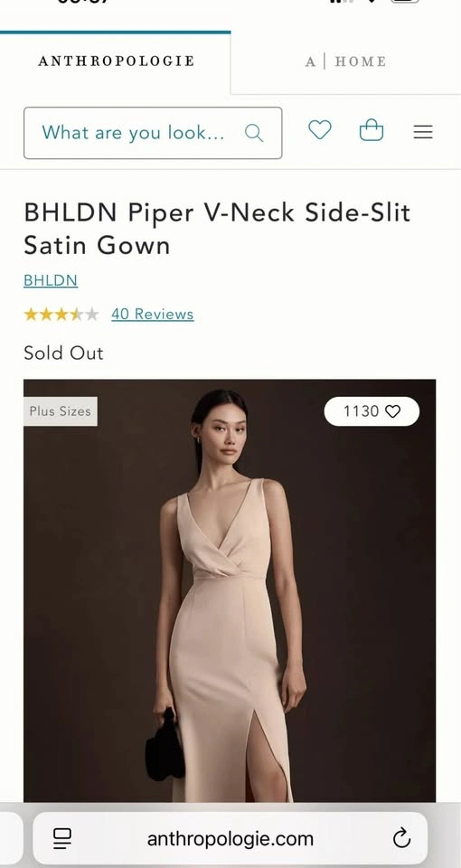Open the hamburger menu
461x868 pixels.
423,132
